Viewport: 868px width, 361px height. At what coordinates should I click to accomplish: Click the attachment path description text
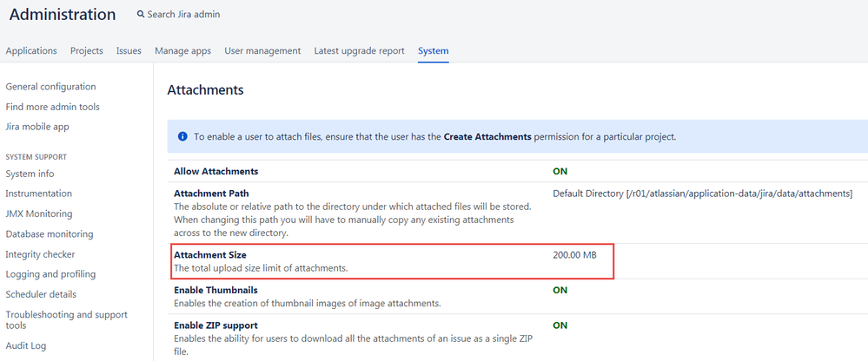[x=353, y=220]
